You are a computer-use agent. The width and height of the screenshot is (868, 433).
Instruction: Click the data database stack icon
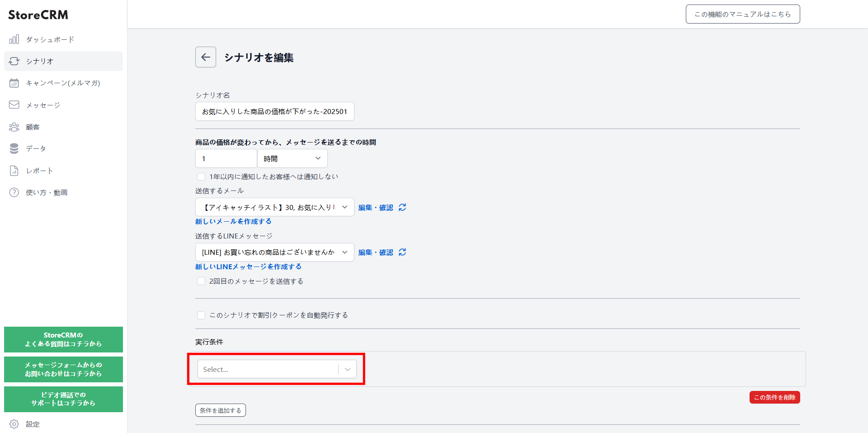(14, 148)
